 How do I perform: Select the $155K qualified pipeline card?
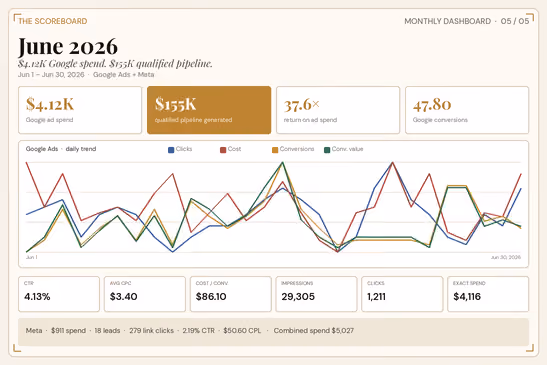(x=209, y=110)
